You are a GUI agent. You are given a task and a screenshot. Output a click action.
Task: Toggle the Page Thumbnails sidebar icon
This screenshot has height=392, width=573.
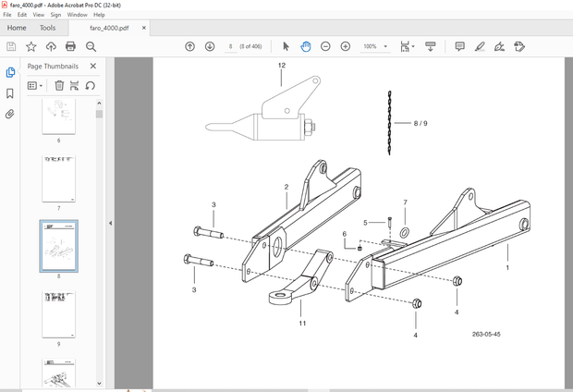click(10, 72)
